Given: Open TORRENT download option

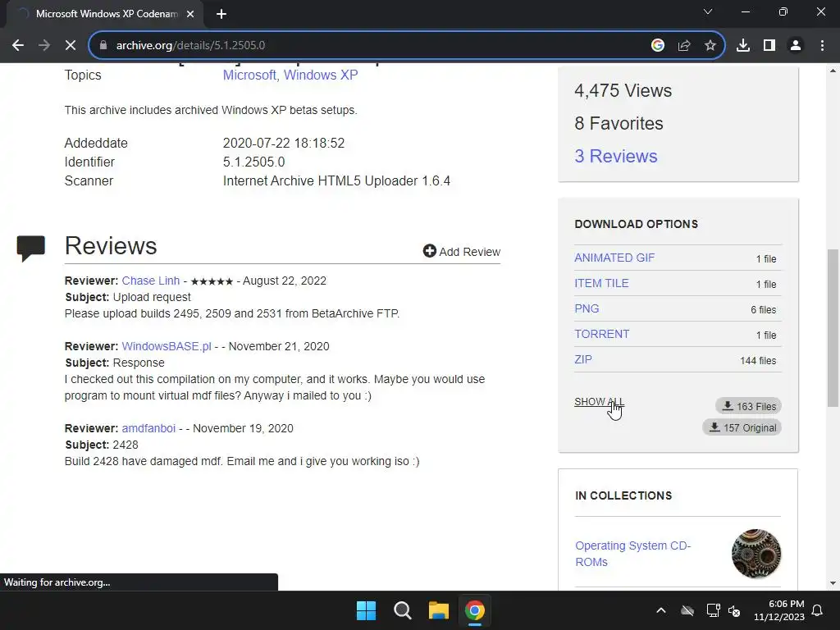Looking at the screenshot, I should 601,335.
